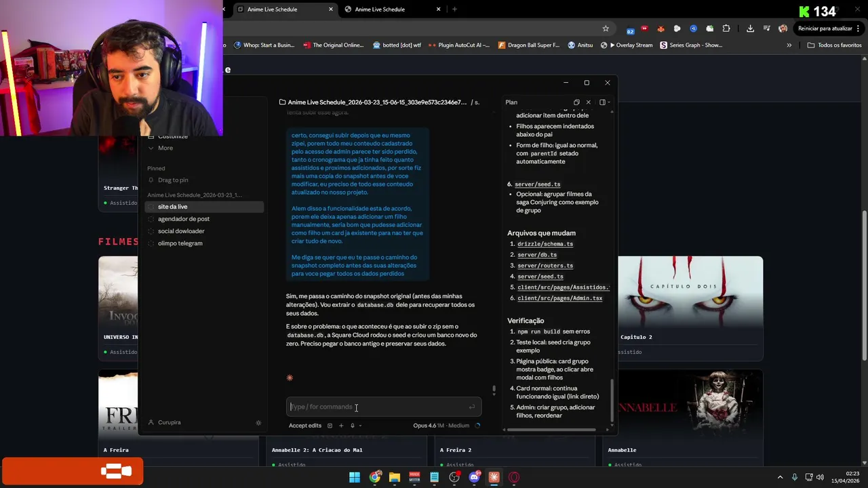Open botted [dot] wtf bookmark

(x=397, y=45)
